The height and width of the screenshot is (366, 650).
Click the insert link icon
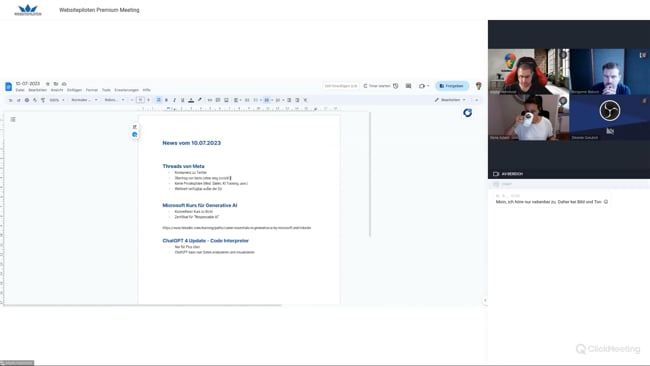[x=210, y=100]
